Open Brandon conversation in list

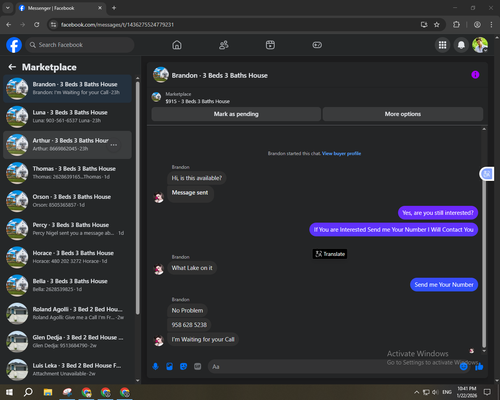point(68,89)
